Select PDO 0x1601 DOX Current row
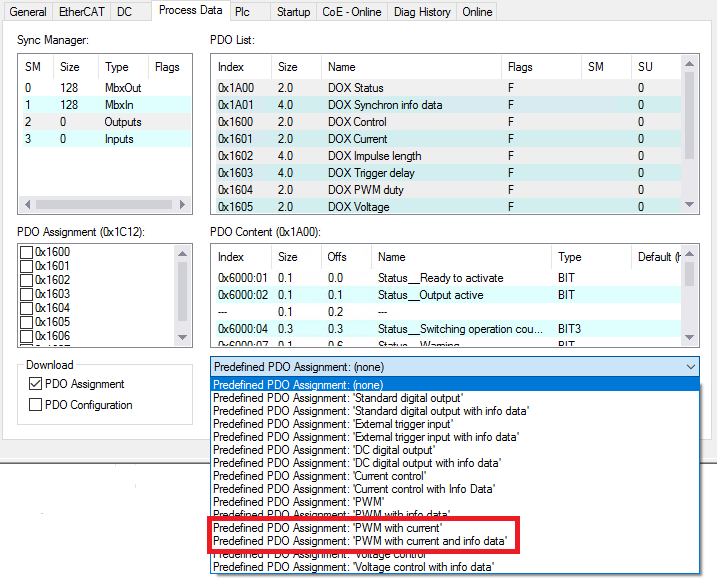The width and height of the screenshot is (717, 580). [x=448, y=139]
